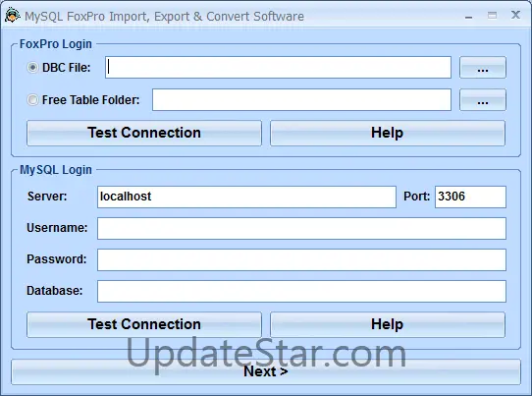The width and height of the screenshot is (532, 396).
Task: Click into the DBC File path field
Action: pos(278,67)
